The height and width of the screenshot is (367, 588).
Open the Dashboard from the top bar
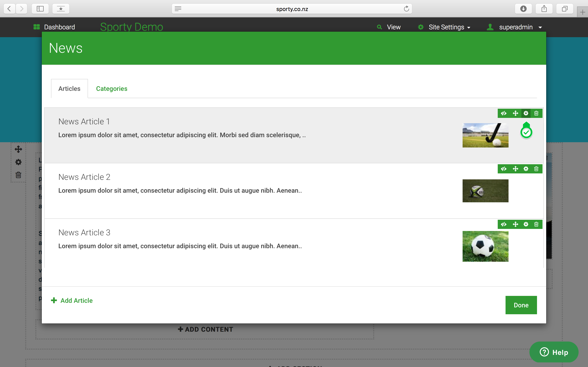point(59,27)
